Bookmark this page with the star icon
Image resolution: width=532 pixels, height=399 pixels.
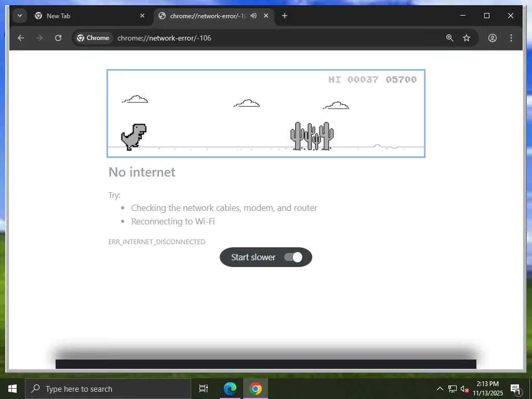(467, 38)
